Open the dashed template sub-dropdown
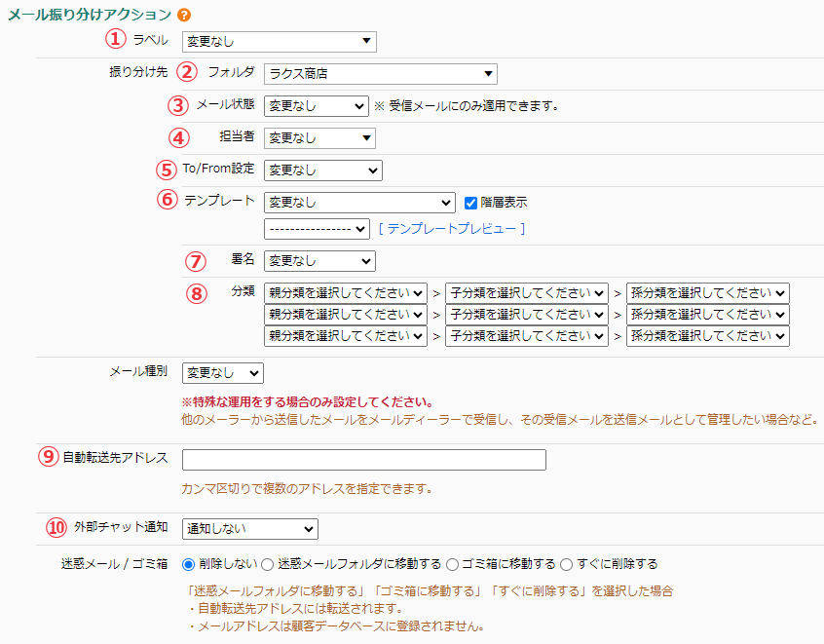The height and width of the screenshot is (644, 824). [x=317, y=229]
